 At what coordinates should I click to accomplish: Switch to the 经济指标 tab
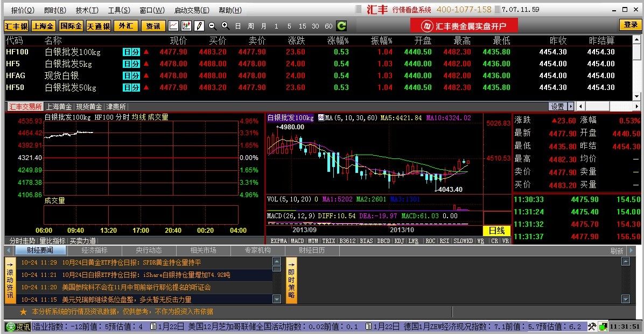click(94, 250)
